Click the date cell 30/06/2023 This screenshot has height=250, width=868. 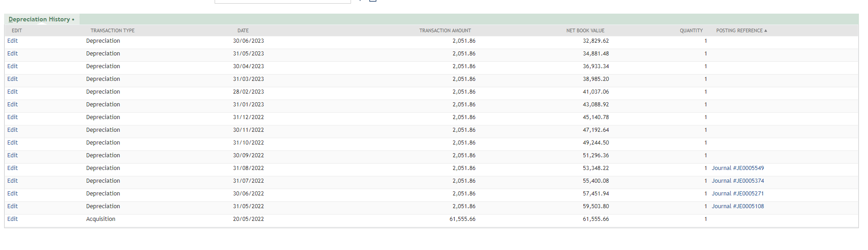pyautogui.click(x=248, y=41)
